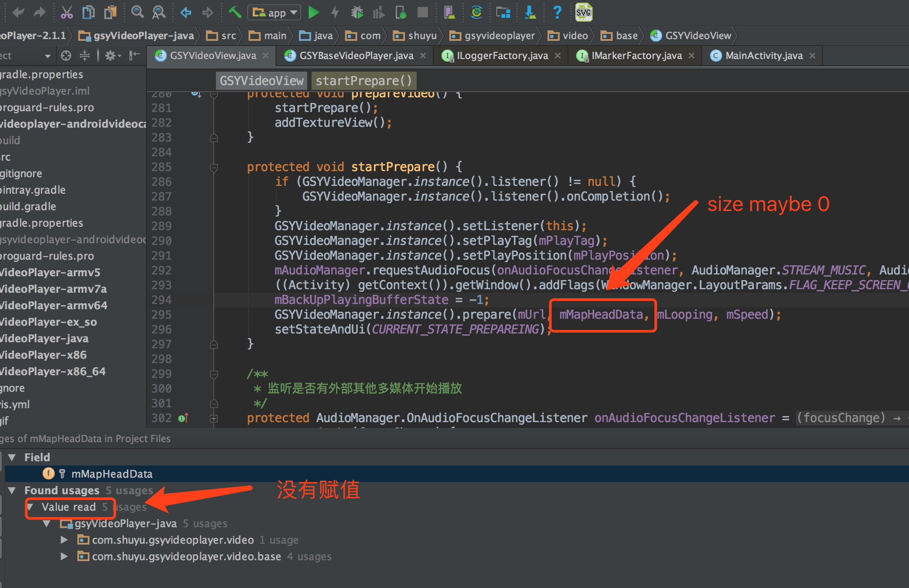Click the shuyu package breadcrumb

point(415,36)
